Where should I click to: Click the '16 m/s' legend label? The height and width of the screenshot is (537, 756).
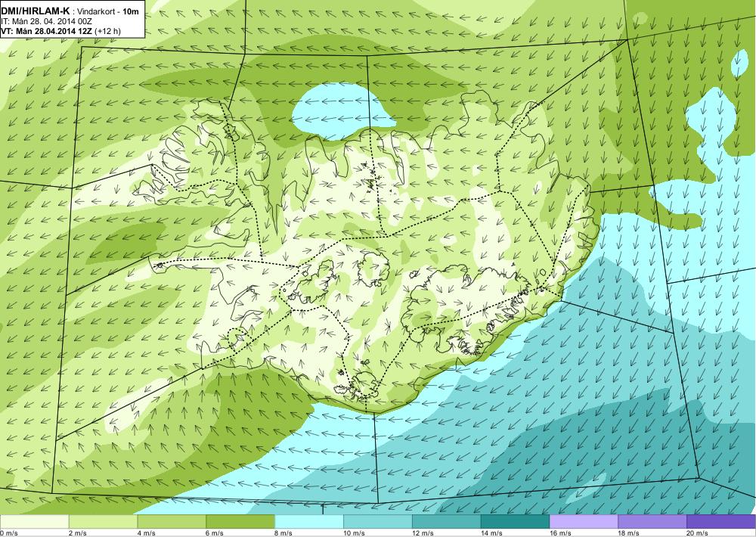coord(561,532)
